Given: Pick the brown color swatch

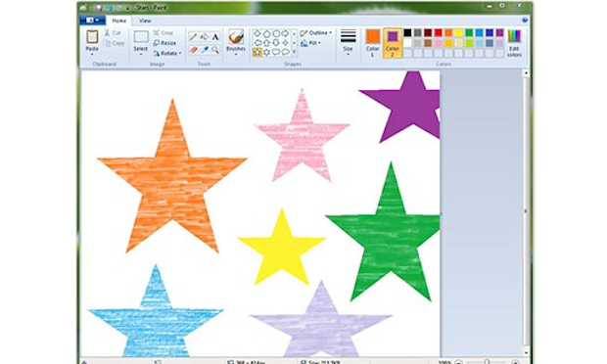Looking at the screenshot, I should pos(428,43).
